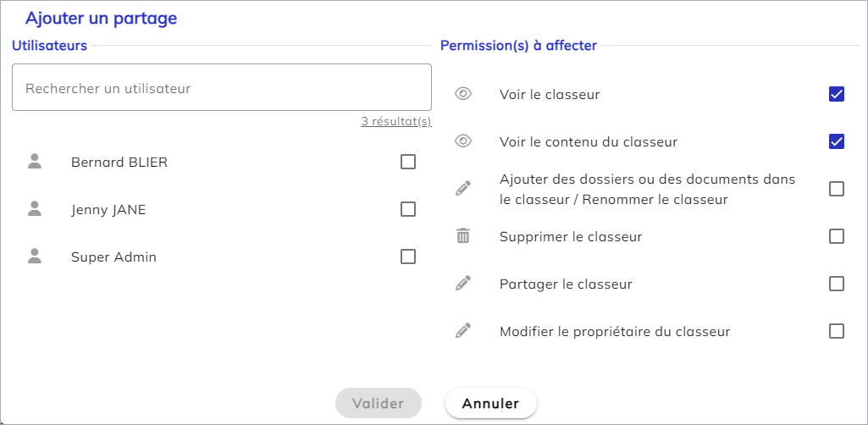Click the eye icon for Voir le contenu
This screenshot has height=425, width=868.
(462, 141)
